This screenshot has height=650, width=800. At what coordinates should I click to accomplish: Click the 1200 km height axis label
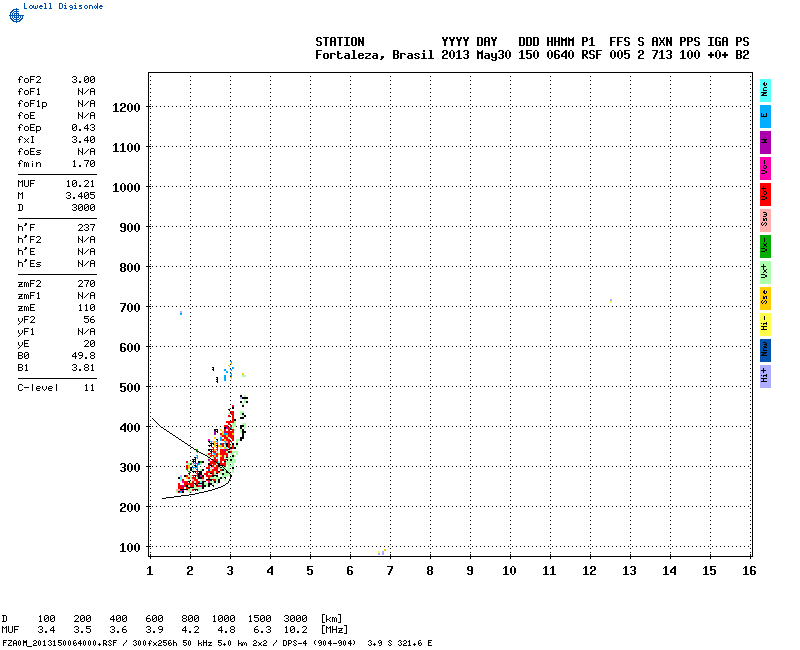point(126,108)
